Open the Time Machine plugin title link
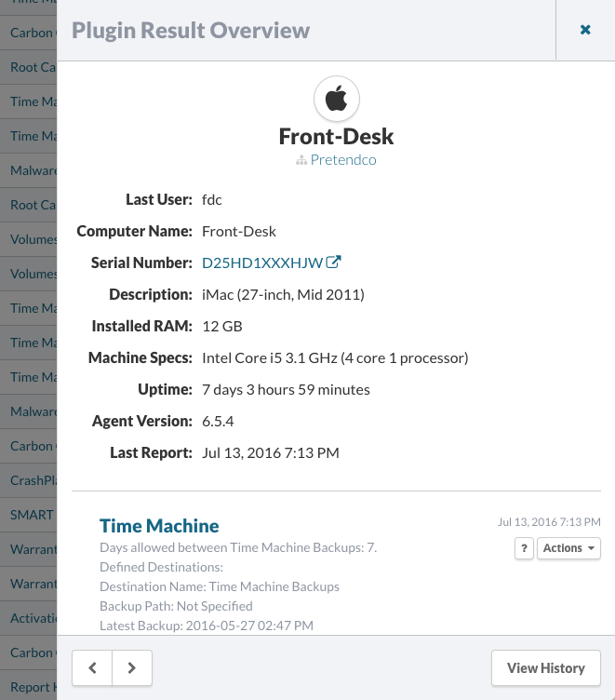The image size is (615, 700). [x=159, y=526]
